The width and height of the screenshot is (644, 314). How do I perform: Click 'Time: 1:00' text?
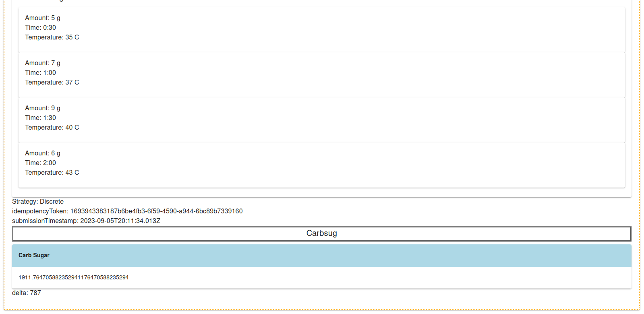click(40, 72)
